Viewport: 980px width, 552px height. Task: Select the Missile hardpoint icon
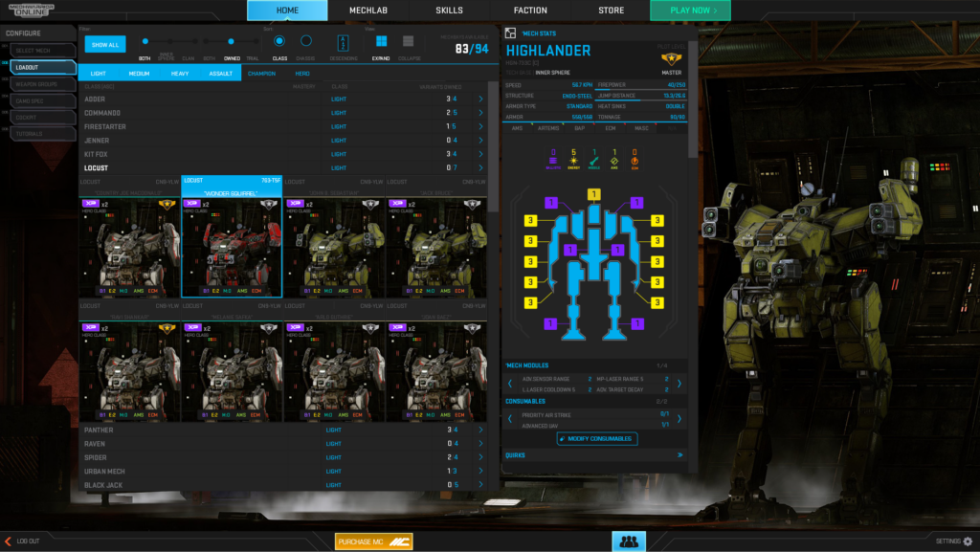593,159
